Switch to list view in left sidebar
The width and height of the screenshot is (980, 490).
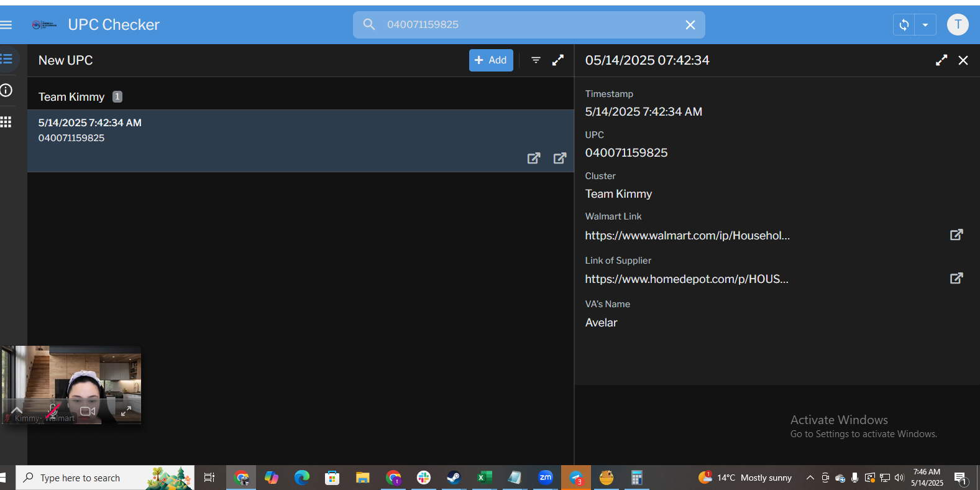pyautogui.click(x=7, y=59)
